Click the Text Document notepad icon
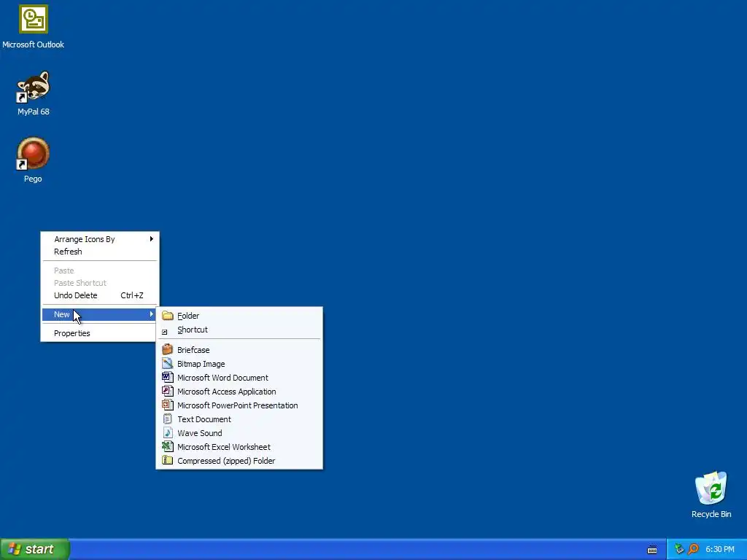This screenshot has height=560, width=747. click(x=167, y=419)
